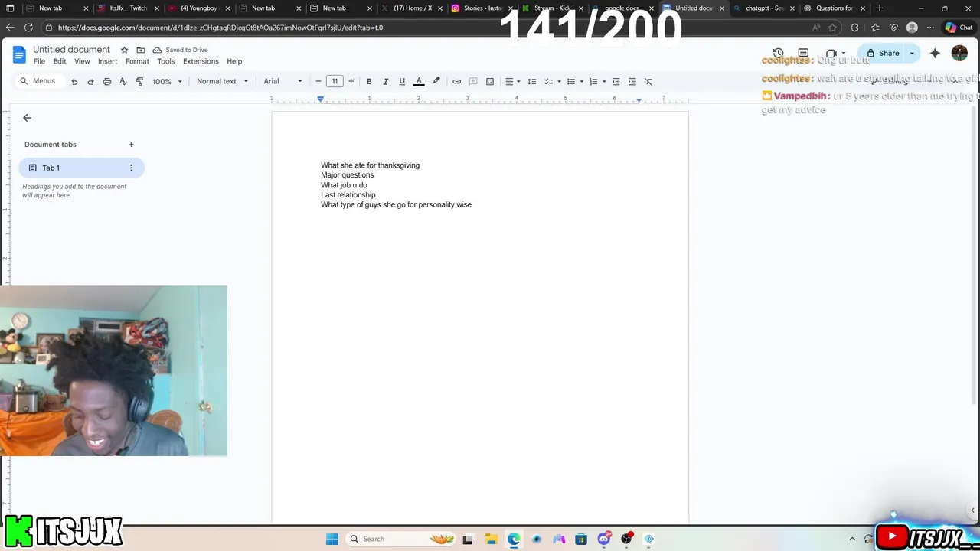Click the font size field showing 11
Screen dimensions: 980x551
[335, 81]
